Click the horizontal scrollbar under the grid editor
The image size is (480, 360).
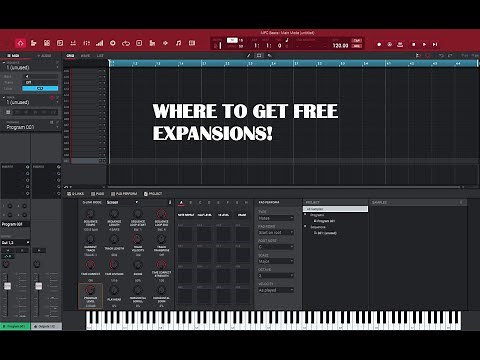(285, 187)
